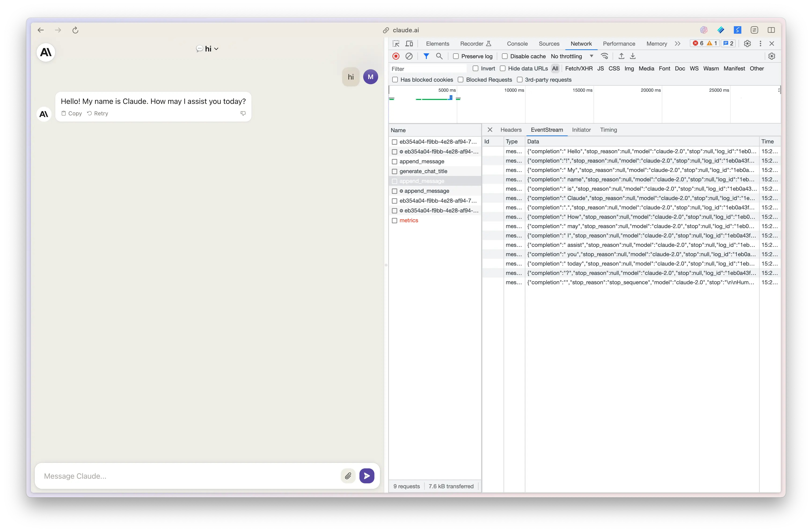The image size is (812, 532).
Task: Check Has blocked cookies checkbox
Action: tap(395, 80)
